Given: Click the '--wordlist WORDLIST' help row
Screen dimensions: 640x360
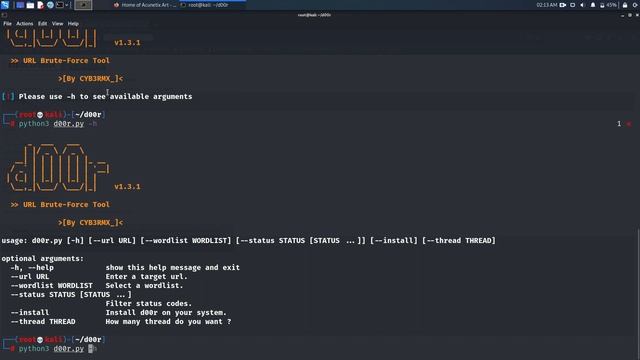Looking at the screenshot, I should tap(97, 285).
